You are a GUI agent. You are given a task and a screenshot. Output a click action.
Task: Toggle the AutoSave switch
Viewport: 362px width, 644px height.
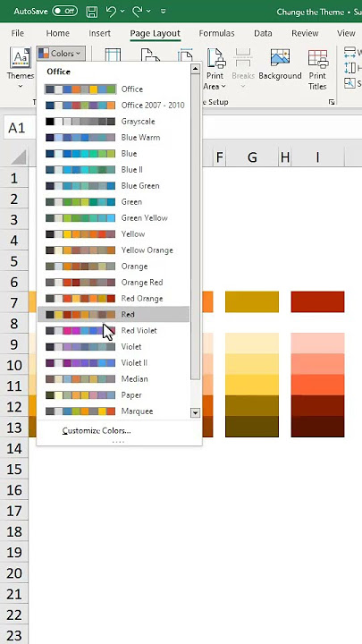(x=65, y=12)
